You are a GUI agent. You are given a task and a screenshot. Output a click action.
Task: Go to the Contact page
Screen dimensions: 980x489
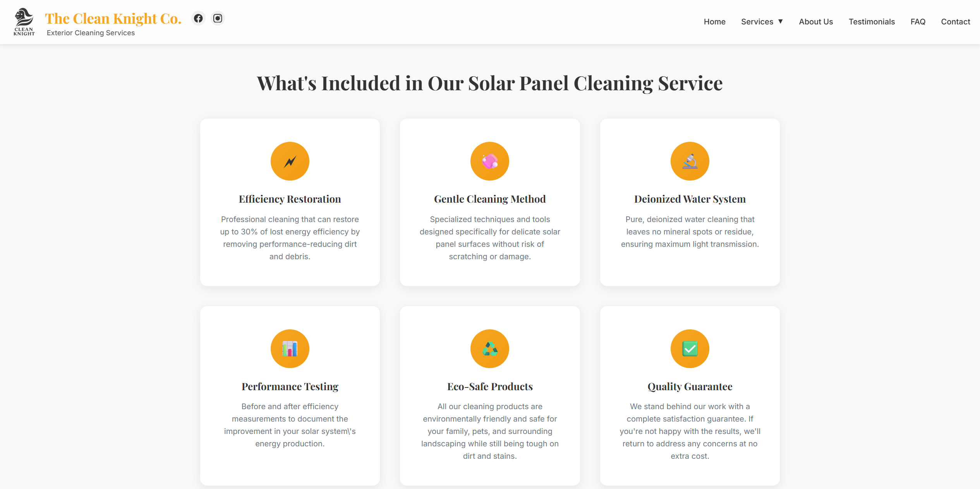(x=955, y=22)
